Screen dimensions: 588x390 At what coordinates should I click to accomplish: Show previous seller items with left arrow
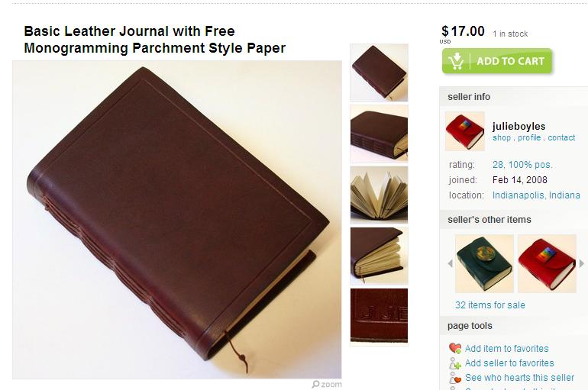[451, 264]
